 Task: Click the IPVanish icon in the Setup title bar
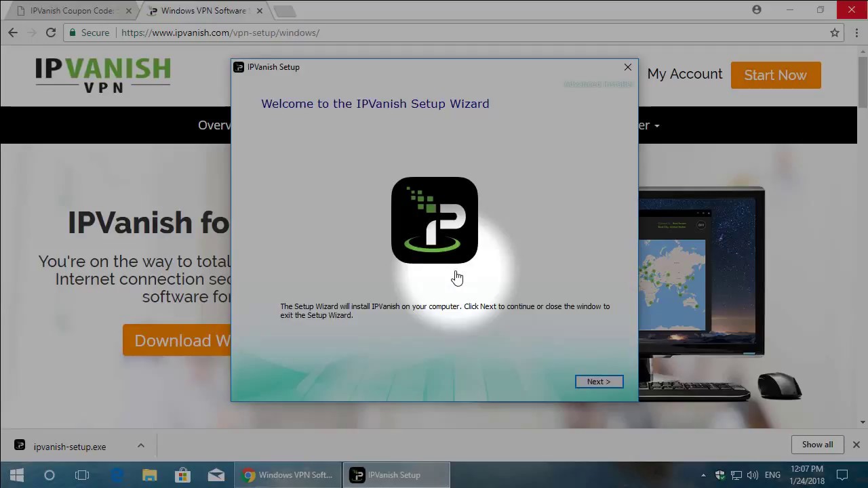[239, 67]
